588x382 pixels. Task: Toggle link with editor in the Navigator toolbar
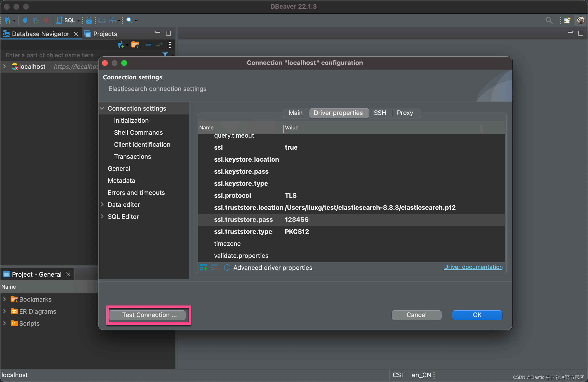[x=159, y=45]
